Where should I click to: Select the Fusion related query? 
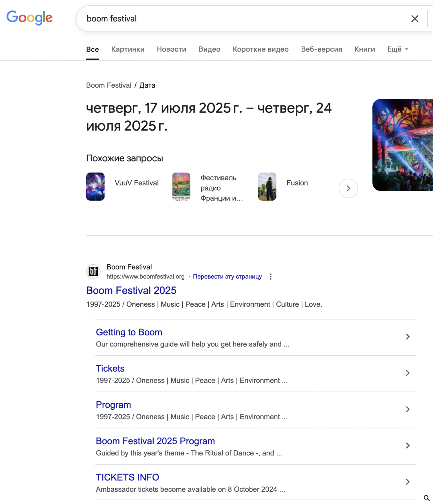[x=297, y=183]
